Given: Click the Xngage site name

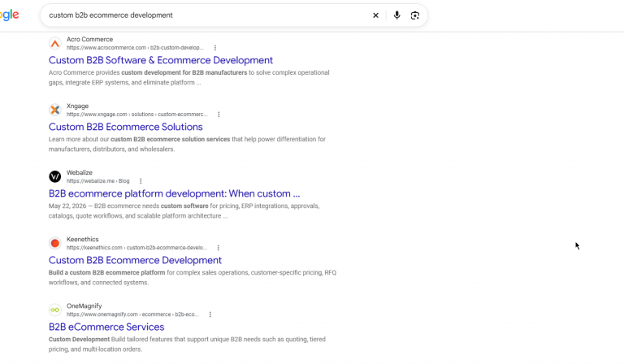Looking at the screenshot, I should click(x=78, y=106).
